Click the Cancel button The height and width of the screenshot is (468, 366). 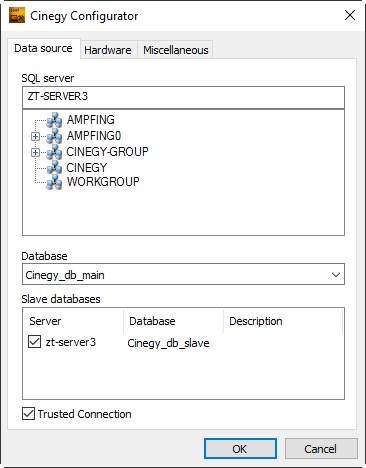(x=321, y=449)
